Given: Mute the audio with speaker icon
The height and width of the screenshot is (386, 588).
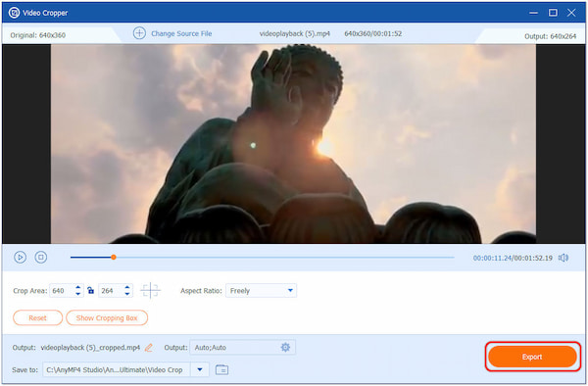Looking at the screenshot, I should pos(563,258).
